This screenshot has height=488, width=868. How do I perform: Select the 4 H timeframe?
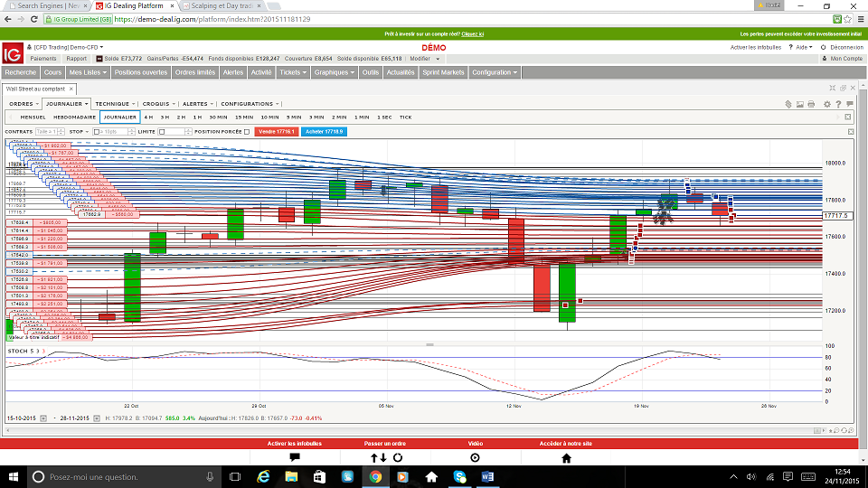pos(148,117)
